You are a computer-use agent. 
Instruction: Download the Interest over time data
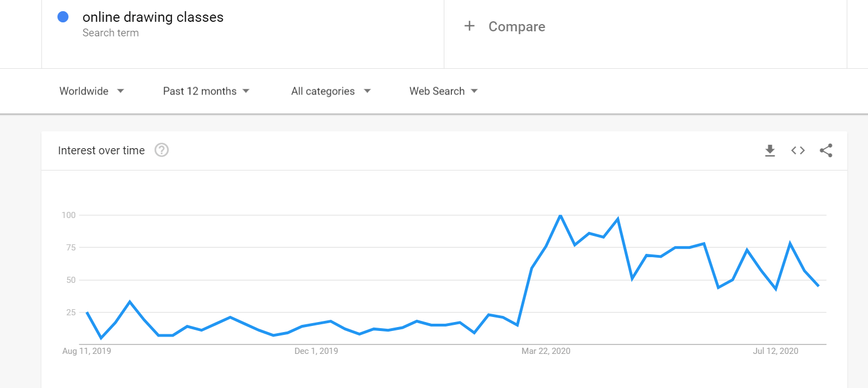(x=770, y=150)
